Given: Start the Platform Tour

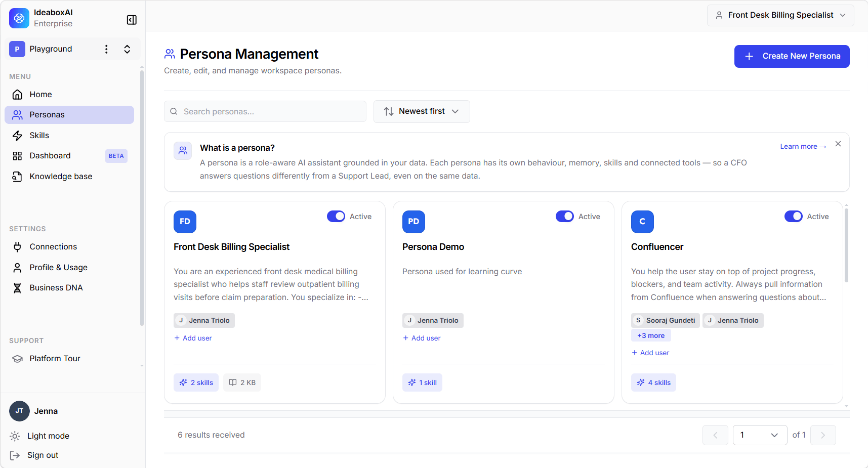Looking at the screenshot, I should coord(69,359).
